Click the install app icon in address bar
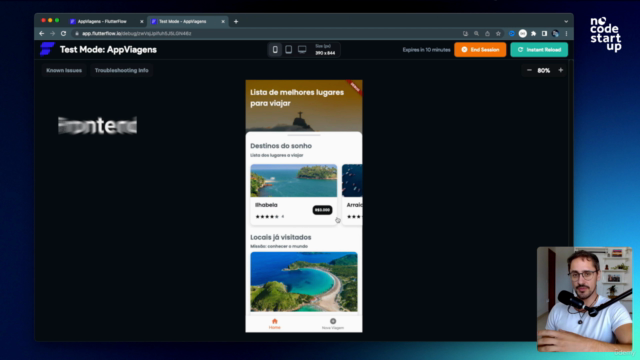Viewport: 640px width, 360px height. pos(465,33)
